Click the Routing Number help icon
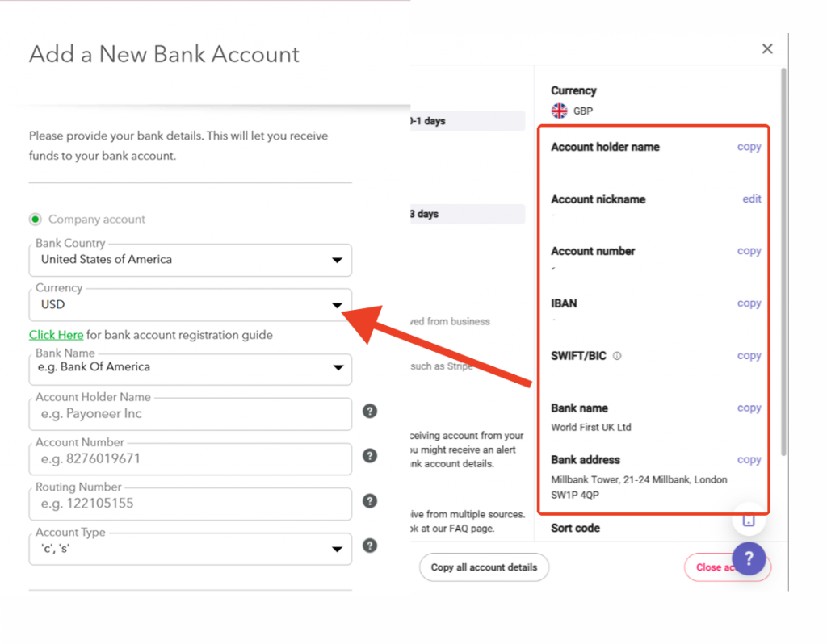The height and width of the screenshot is (644, 827). pyautogui.click(x=370, y=501)
